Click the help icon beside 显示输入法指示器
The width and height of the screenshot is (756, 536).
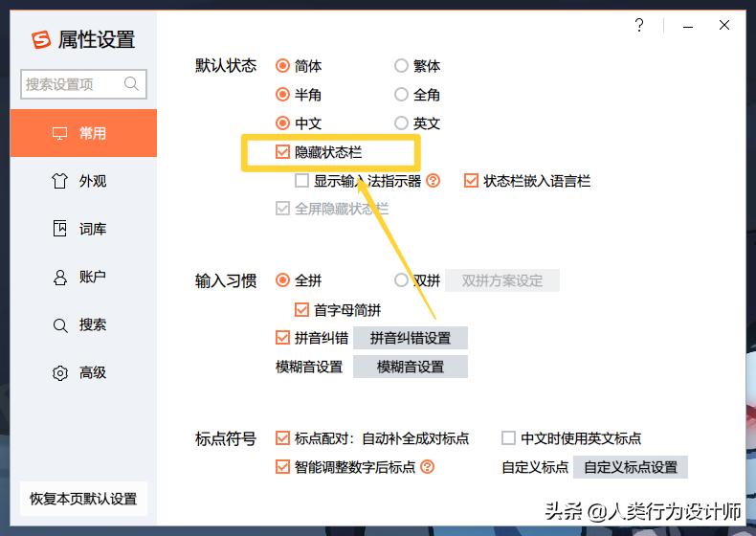[x=433, y=181]
